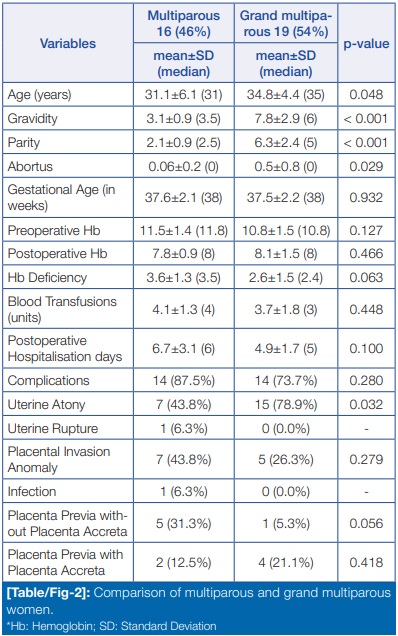Click Placental Invasion Anomaly p-value 0.279
398x636 pixels.
(366, 459)
